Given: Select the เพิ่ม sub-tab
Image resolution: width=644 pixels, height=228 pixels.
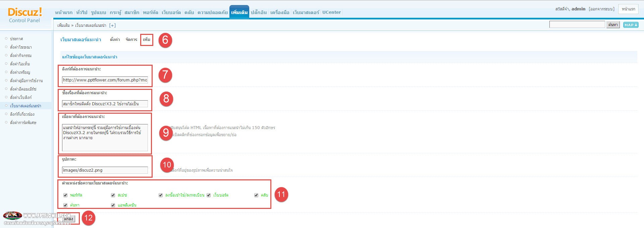Looking at the screenshot, I should [x=147, y=40].
